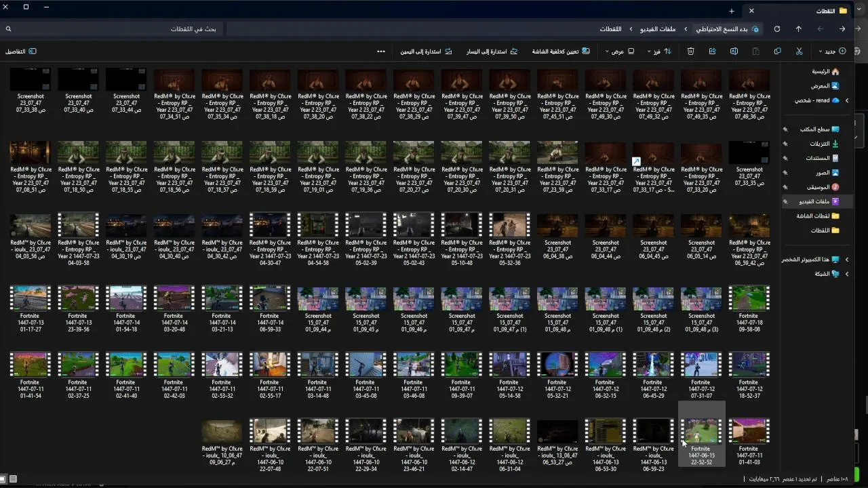Click the Back arrow navigation icon
The image size is (868, 488).
tap(842, 29)
